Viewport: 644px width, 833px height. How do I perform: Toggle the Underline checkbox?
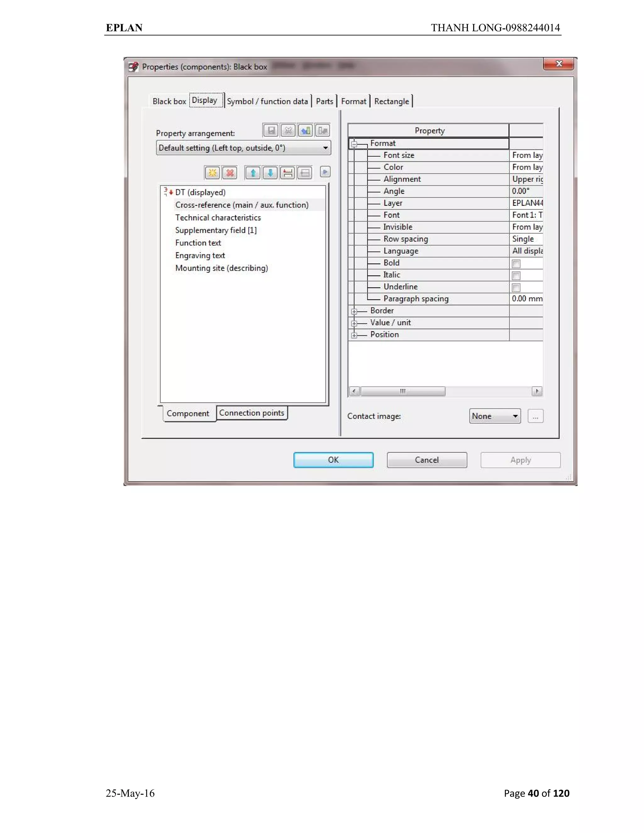516,288
